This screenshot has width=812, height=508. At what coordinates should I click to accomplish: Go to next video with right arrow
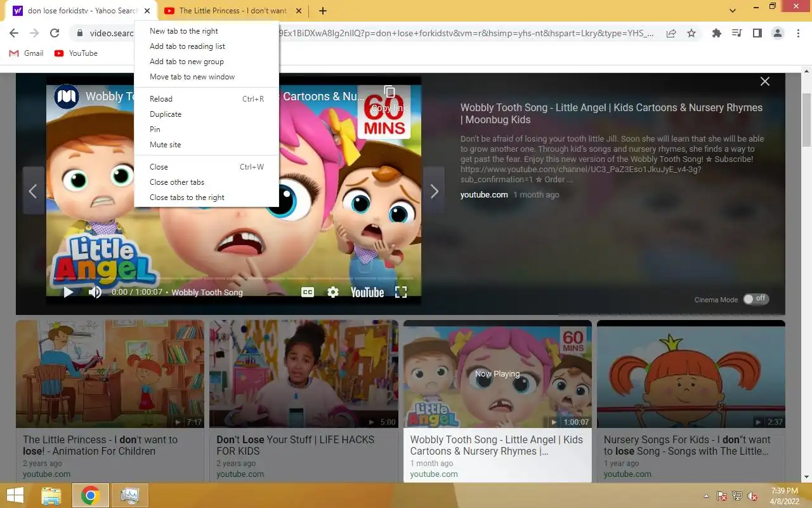point(434,191)
